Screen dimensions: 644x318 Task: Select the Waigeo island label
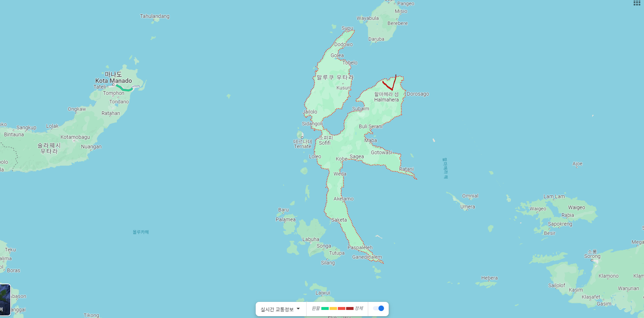click(576, 207)
